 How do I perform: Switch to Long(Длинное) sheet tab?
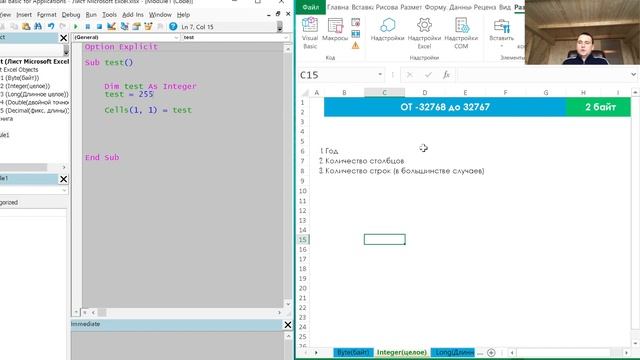(x=453, y=352)
